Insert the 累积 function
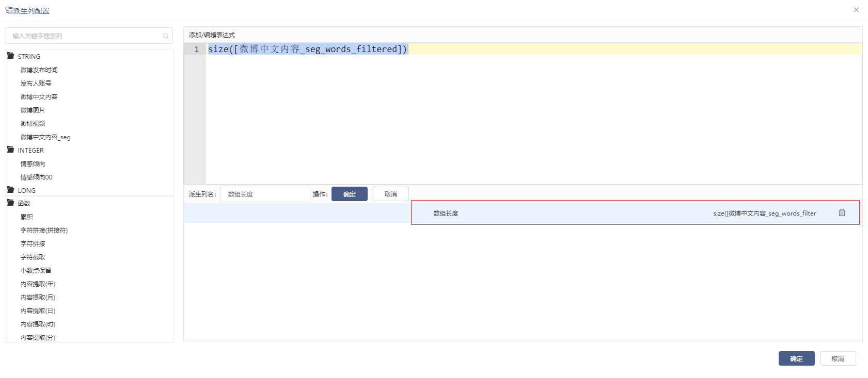Image resolution: width=868 pixels, height=378 pixels. click(x=26, y=217)
